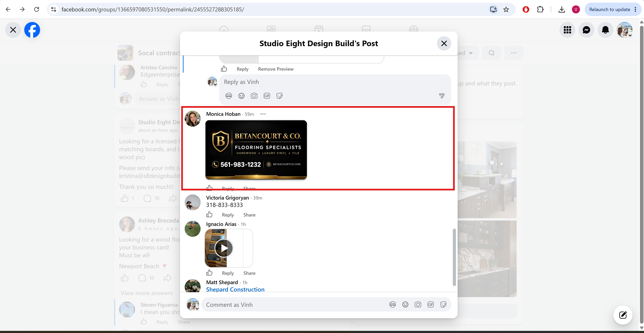This screenshot has width=644, height=333.
Task: Click the page's vertical scrollbar
Action: point(641,175)
